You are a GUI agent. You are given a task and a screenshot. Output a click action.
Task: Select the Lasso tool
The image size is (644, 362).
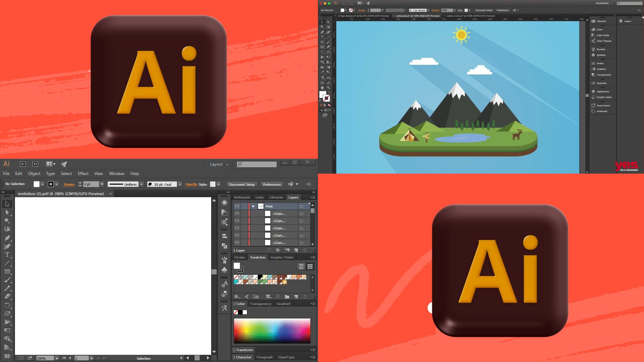pos(7,229)
